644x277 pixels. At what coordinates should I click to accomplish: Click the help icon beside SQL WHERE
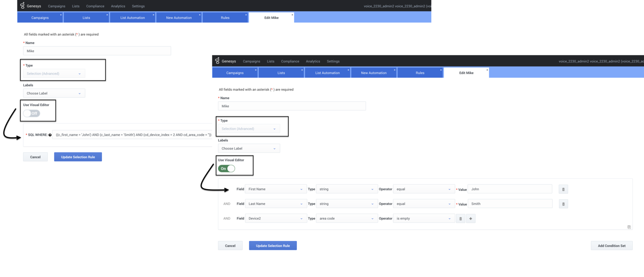(50, 135)
